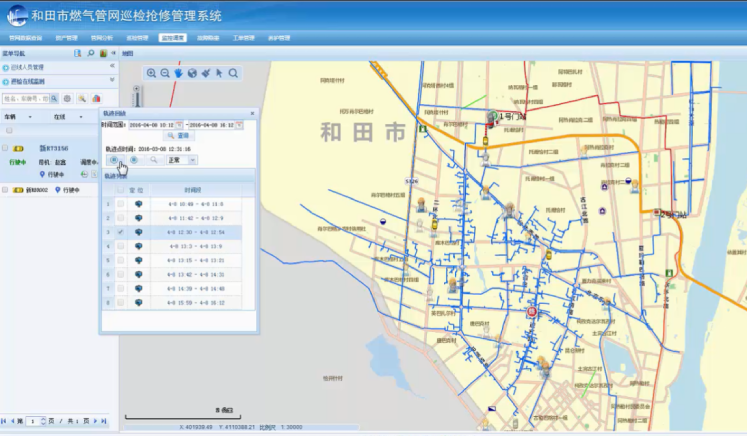Click the clock history icon in first vehicle row
Image resolution: width=747 pixels, height=436 pixels.
[84, 174]
